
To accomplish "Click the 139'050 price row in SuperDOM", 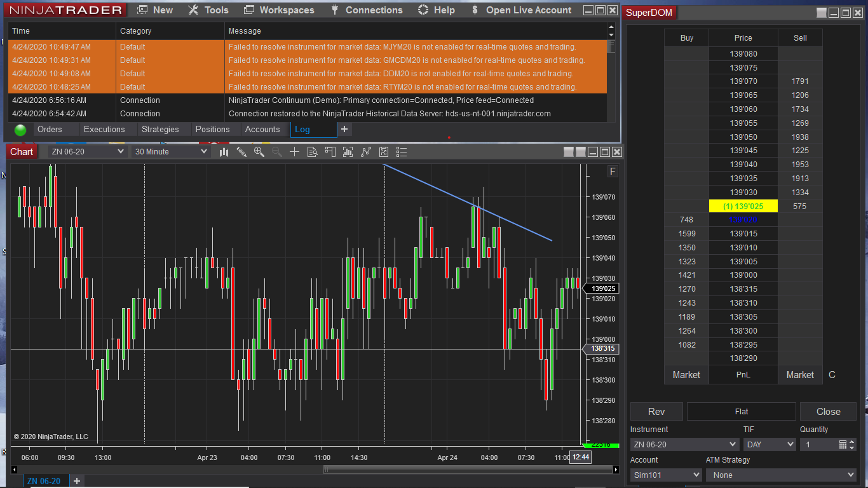I will click(x=743, y=137).
